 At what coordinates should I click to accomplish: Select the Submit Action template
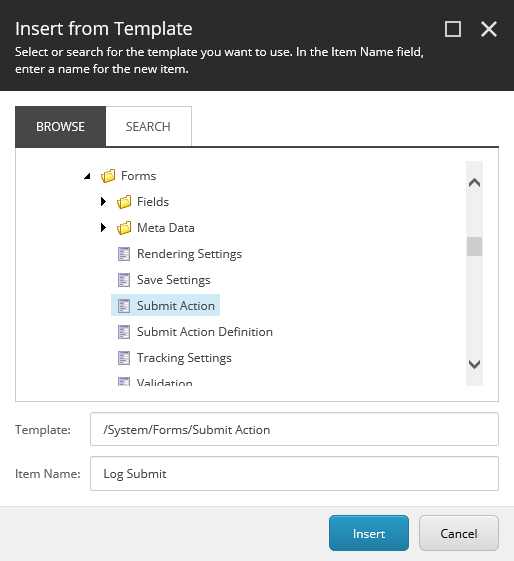pyautogui.click(x=176, y=306)
